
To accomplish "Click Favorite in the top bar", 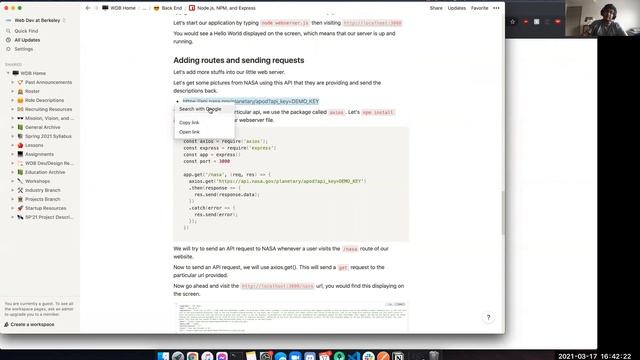I will [x=479, y=8].
